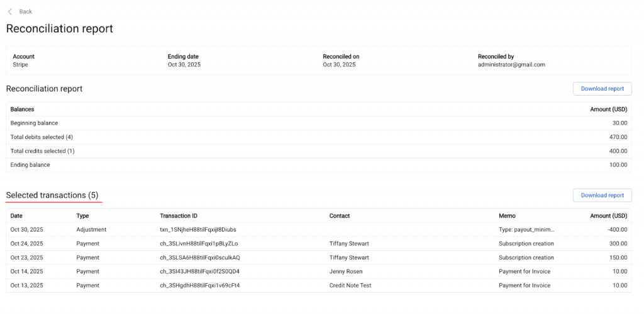644x314 pixels.
Task: Select the Jenny Rosen contact
Action: [x=346, y=271]
